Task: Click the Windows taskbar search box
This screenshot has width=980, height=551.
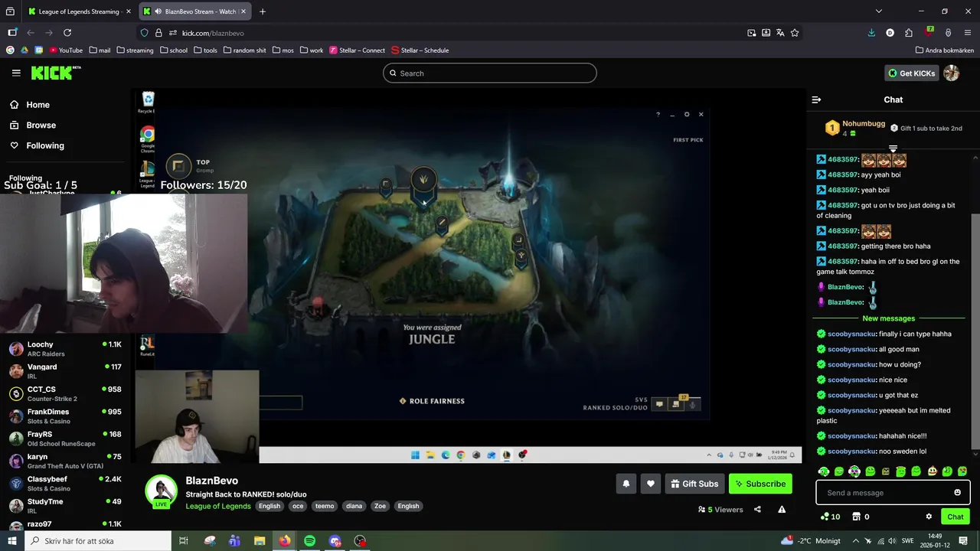Action: [98, 541]
